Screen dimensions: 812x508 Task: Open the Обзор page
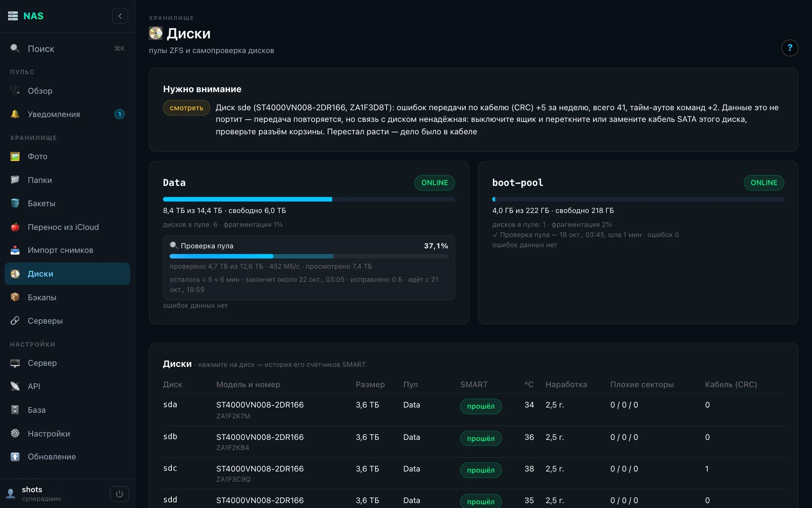coord(67,91)
